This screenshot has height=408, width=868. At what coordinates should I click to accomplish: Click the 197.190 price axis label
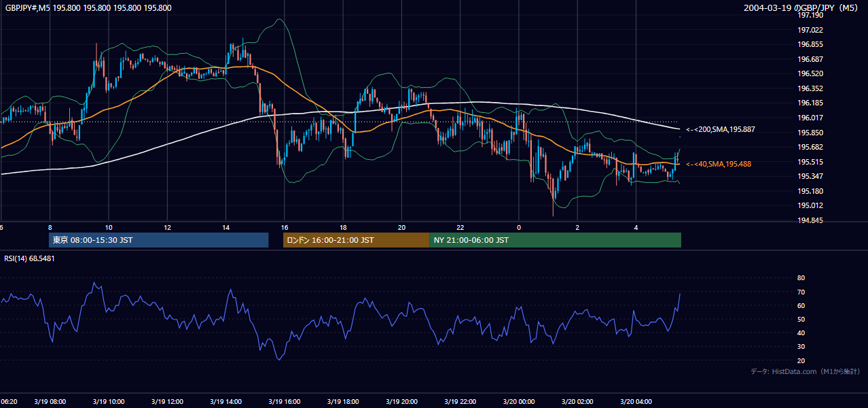810,15
